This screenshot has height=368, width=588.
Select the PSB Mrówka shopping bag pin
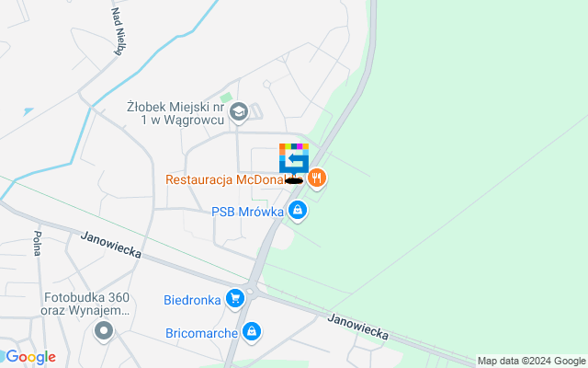pyautogui.click(x=298, y=211)
